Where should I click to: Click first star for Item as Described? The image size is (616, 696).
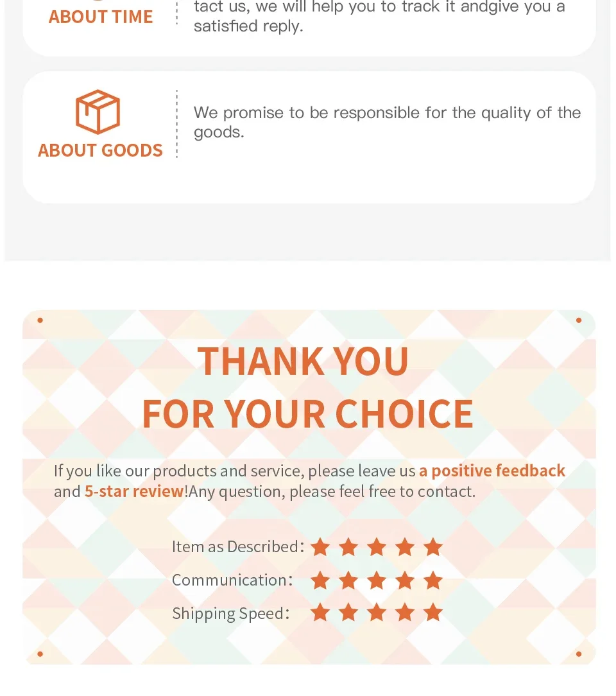tap(320, 547)
